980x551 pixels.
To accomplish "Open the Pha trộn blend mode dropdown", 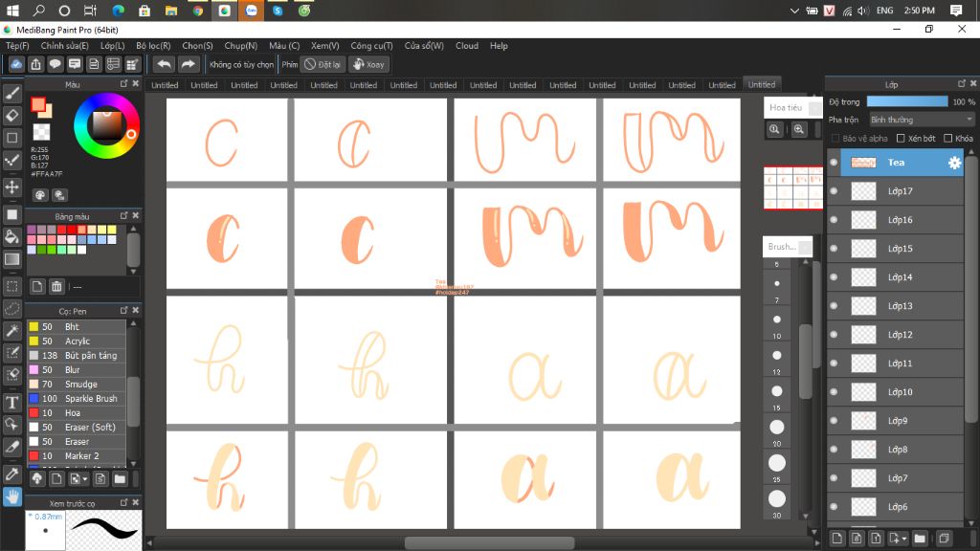I will pos(922,120).
